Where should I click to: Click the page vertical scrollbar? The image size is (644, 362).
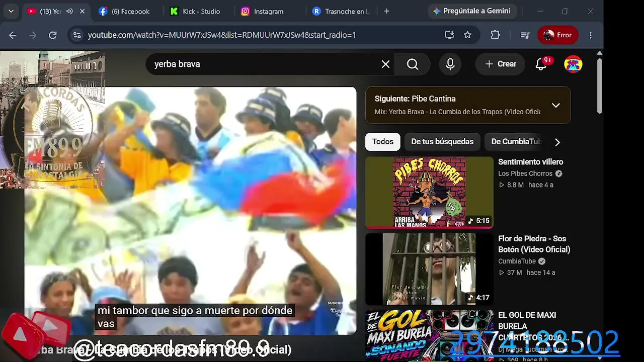click(599, 85)
